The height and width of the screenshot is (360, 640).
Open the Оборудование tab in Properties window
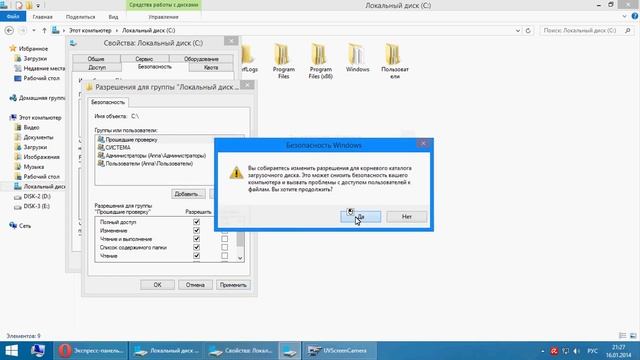click(201, 59)
